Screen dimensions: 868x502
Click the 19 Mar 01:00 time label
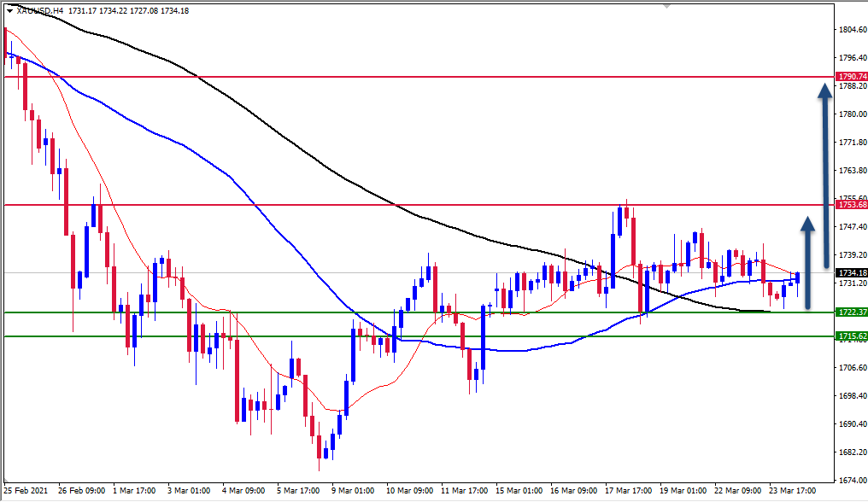pyautogui.click(x=683, y=490)
